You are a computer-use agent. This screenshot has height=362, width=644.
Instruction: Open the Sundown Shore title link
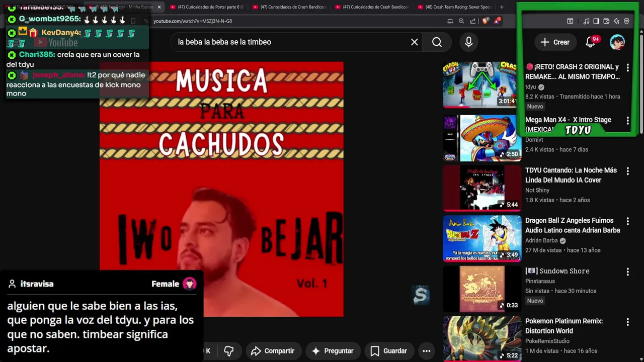click(x=557, y=271)
